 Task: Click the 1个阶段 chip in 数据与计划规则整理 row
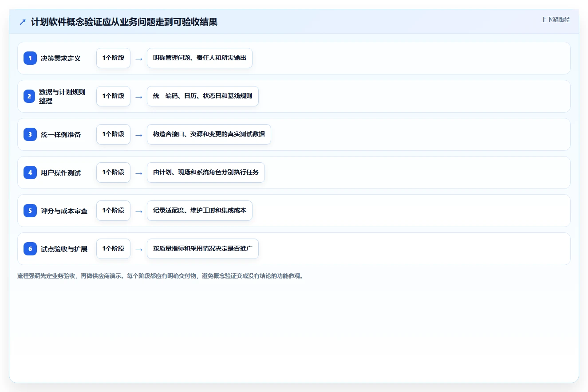(113, 96)
